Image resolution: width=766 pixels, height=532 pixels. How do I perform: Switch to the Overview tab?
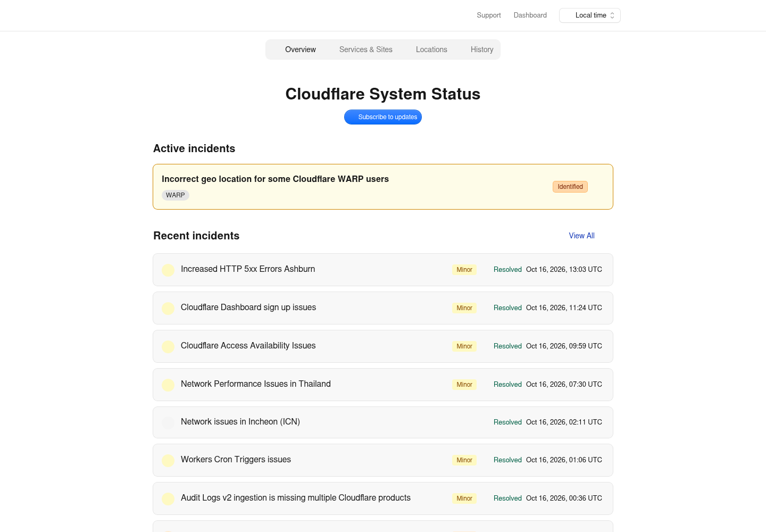tap(300, 49)
